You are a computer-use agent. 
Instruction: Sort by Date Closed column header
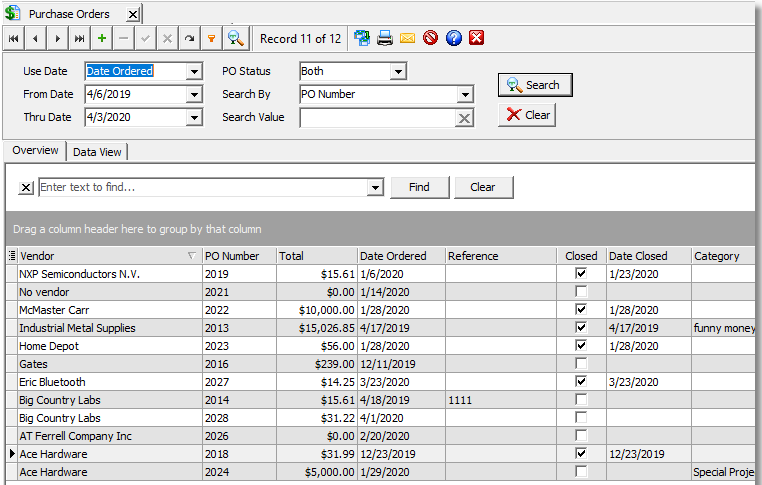(649, 256)
